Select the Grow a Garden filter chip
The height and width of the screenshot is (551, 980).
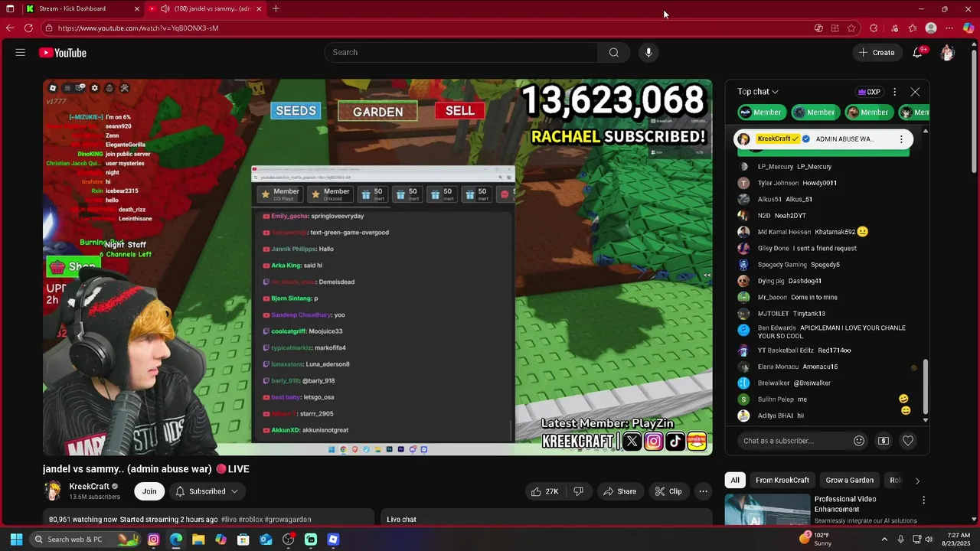[x=850, y=481]
